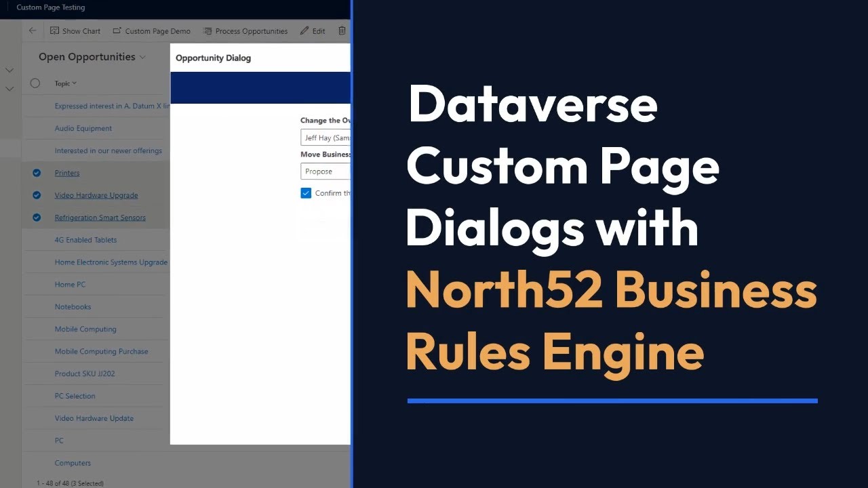
Task: Uncheck the Video Hardware Upgrade row
Action: (x=37, y=195)
